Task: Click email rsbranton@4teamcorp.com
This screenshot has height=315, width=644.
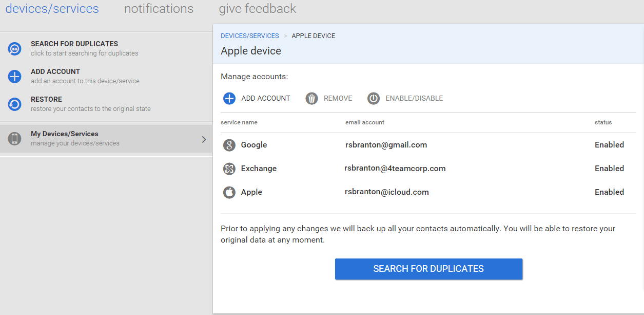Action: pos(395,169)
